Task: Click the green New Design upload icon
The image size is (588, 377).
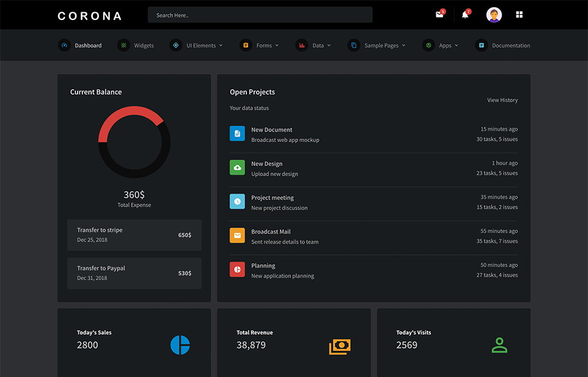Action: tap(237, 168)
